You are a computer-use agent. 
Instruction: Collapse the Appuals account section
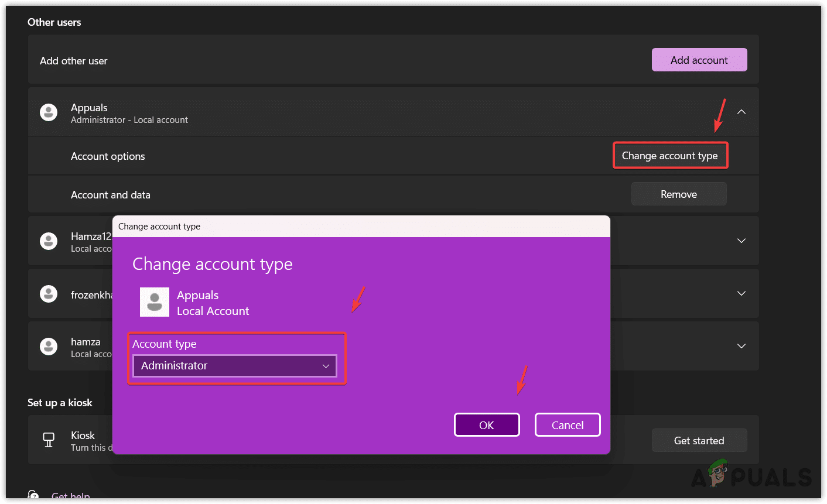point(741,112)
